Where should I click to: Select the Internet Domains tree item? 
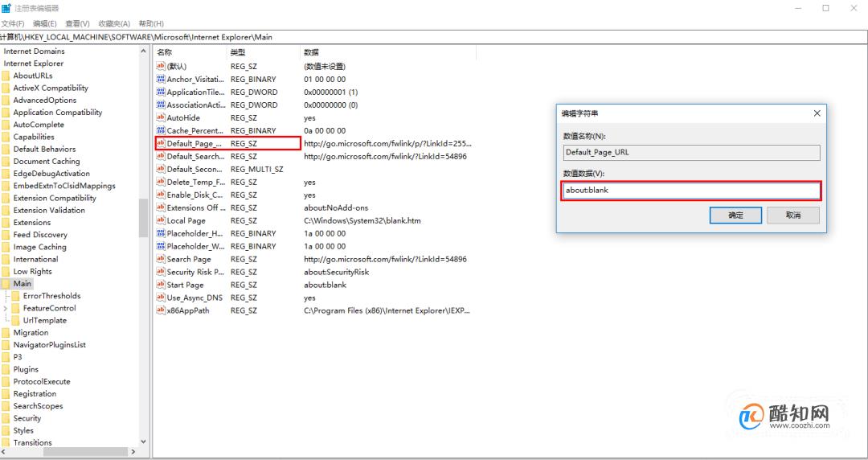click(x=35, y=51)
